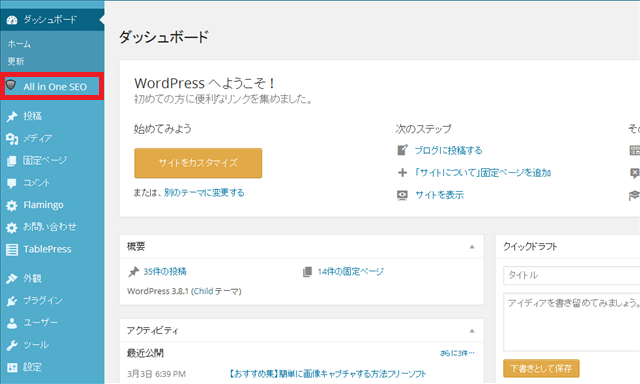Click the Child theme link

[203, 291]
